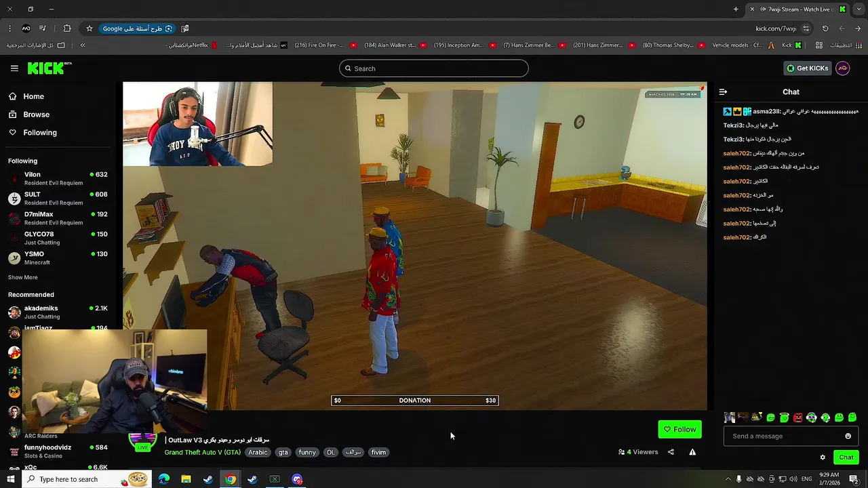This screenshot has height=488, width=868.
Task: Follow the streamer
Action: [x=679, y=429]
